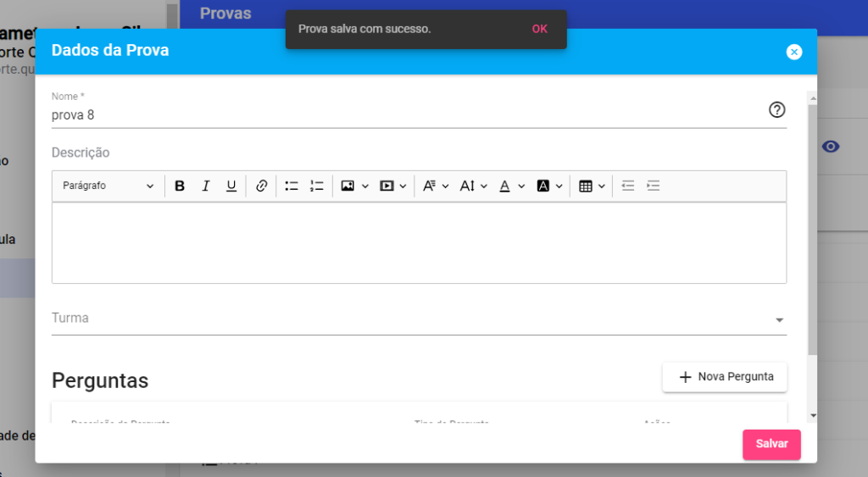This screenshot has height=477, width=868.
Task: Expand the table options dropdown arrow
Action: click(602, 186)
